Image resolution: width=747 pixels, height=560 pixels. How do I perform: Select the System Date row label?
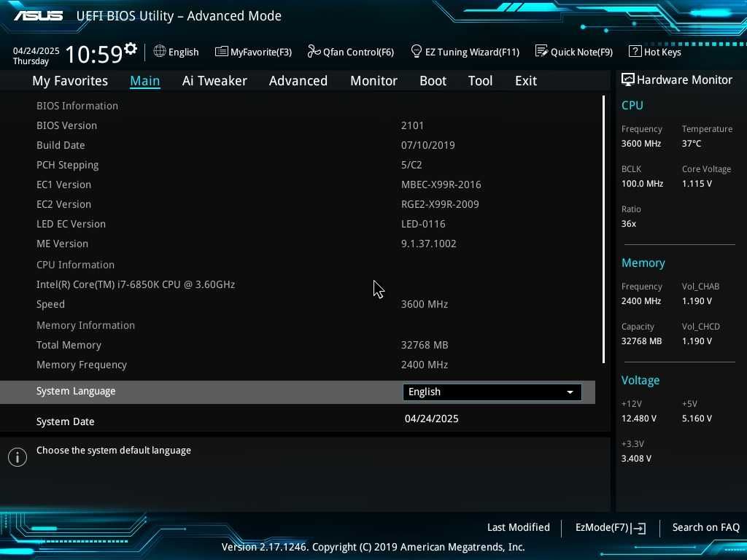[65, 421]
